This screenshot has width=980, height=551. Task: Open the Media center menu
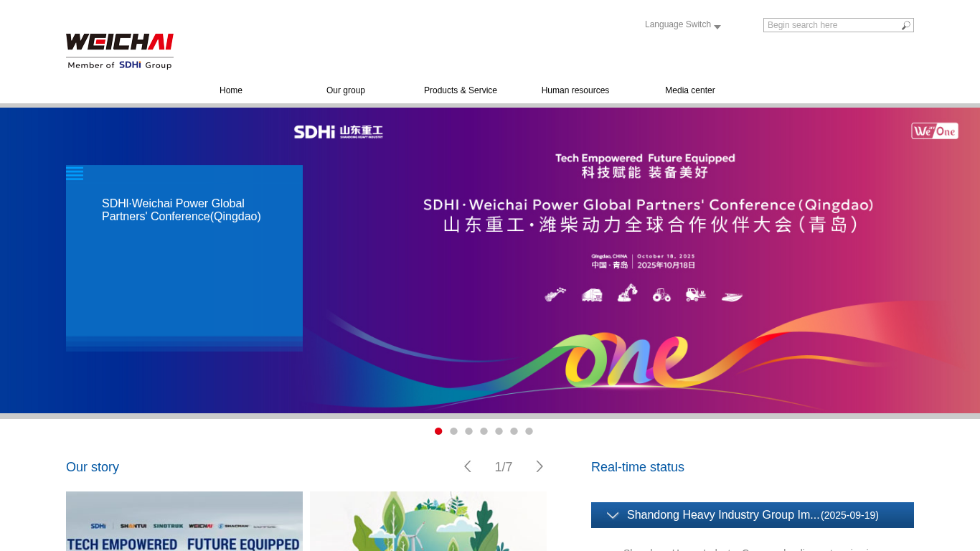pyautogui.click(x=690, y=90)
